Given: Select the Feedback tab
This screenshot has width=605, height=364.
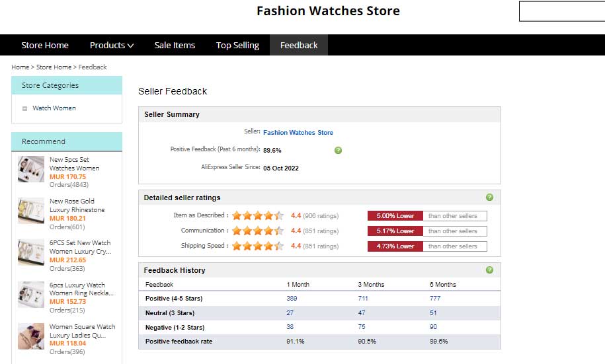Looking at the screenshot, I should click(x=299, y=45).
